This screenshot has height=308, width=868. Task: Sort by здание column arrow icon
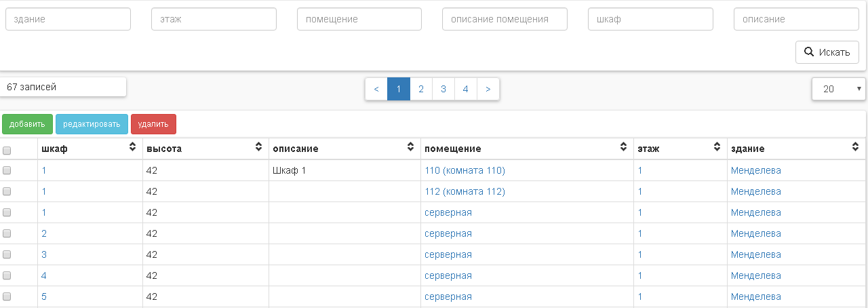click(x=856, y=147)
